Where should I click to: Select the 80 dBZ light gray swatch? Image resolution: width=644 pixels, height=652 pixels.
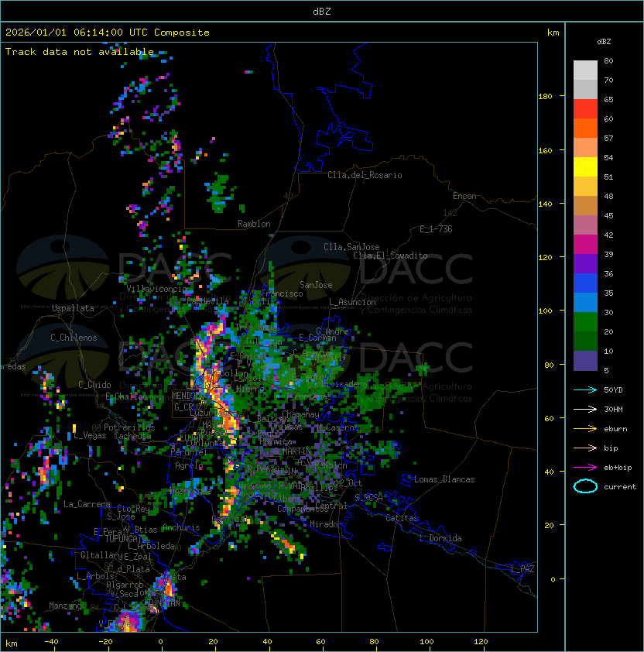tap(585, 70)
